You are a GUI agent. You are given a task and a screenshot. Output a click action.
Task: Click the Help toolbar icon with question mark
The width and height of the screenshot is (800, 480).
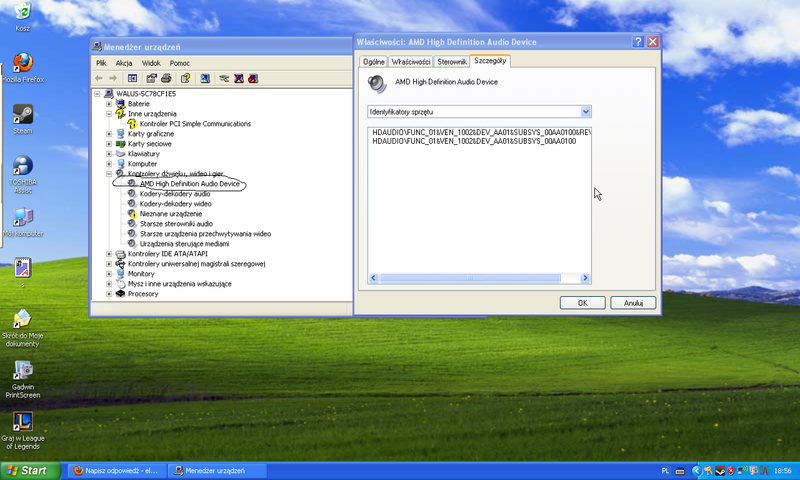pyautogui.click(x=185, y=78)
